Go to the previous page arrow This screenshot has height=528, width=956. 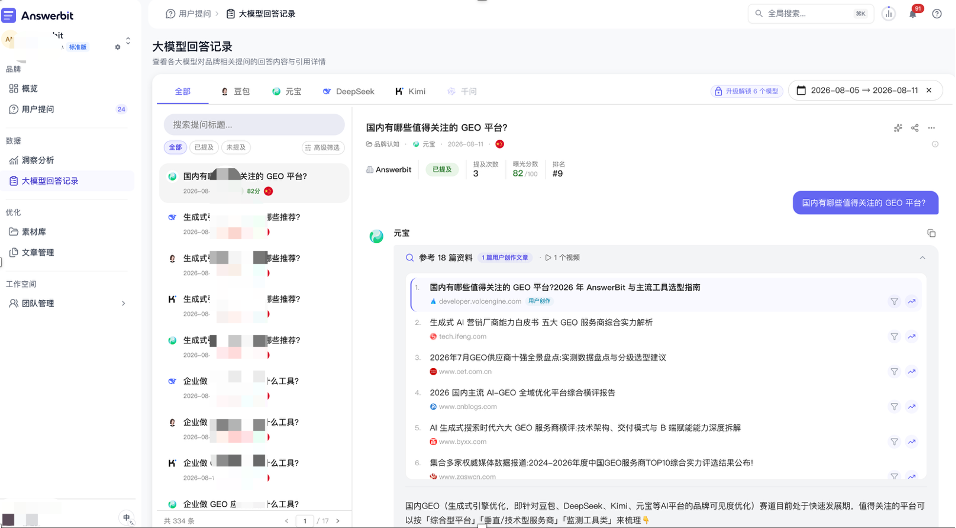287,521
